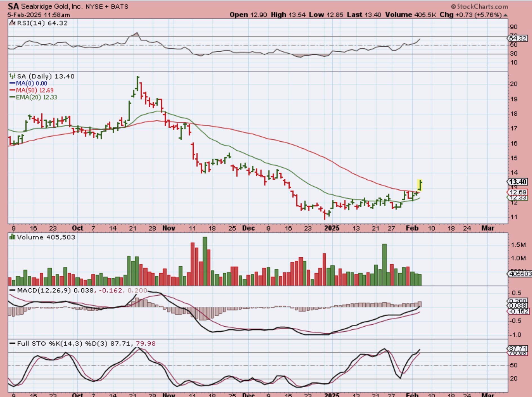This screenshot has height=397, width=532.
Task: Click the 1.5M level on volume axis
Action: coord(518,245)
